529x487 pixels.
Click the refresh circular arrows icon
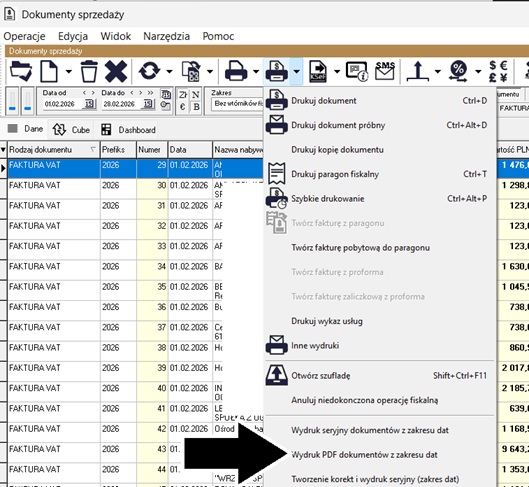[x=149, y=71]
